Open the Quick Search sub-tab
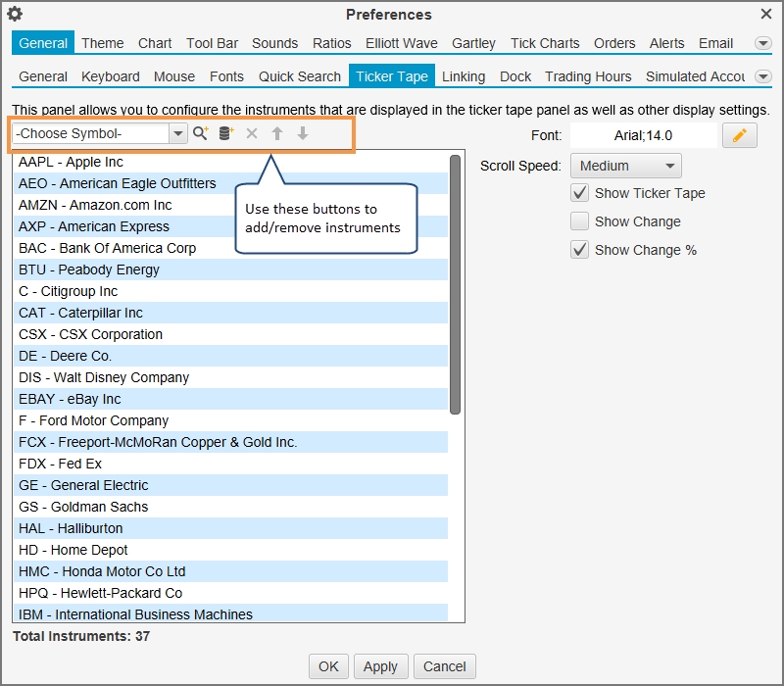This screenshot has width=784, height=686. (300, 76)
